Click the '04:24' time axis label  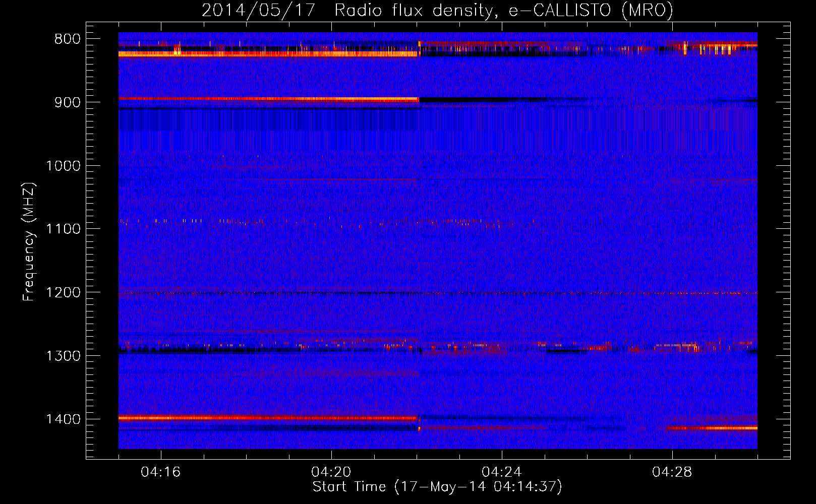[502, 472]
